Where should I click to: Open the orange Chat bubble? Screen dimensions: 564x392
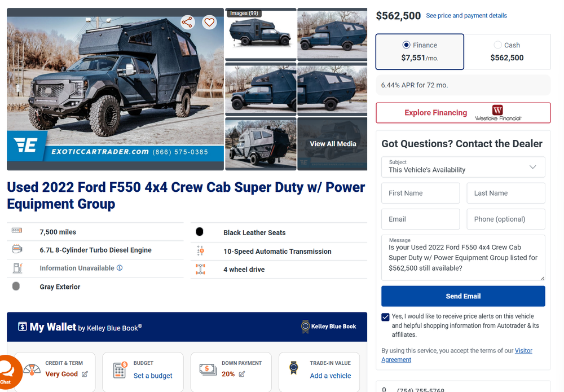[x=7, y=373]
